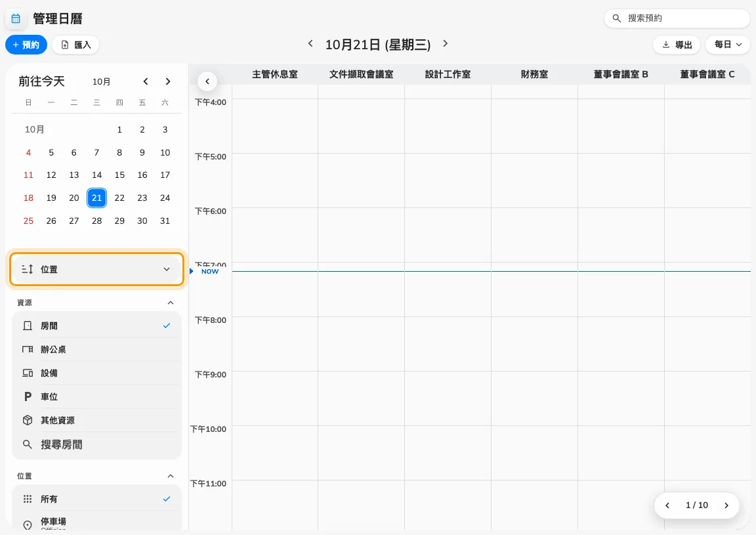
Task: Click the download icon in 導出 button
Action: [x=666, y=45]
